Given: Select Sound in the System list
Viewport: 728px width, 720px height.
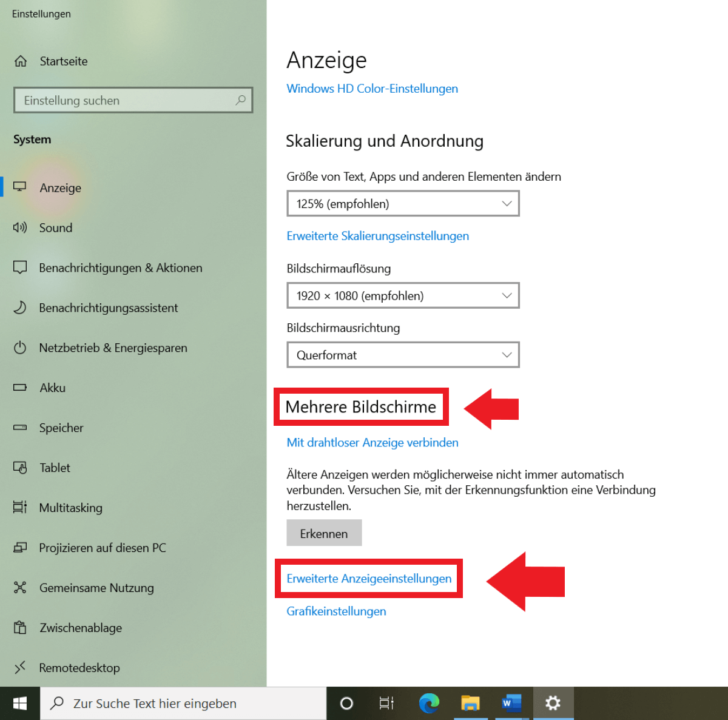Looking at the screenshot, I should tap(56, 227).
